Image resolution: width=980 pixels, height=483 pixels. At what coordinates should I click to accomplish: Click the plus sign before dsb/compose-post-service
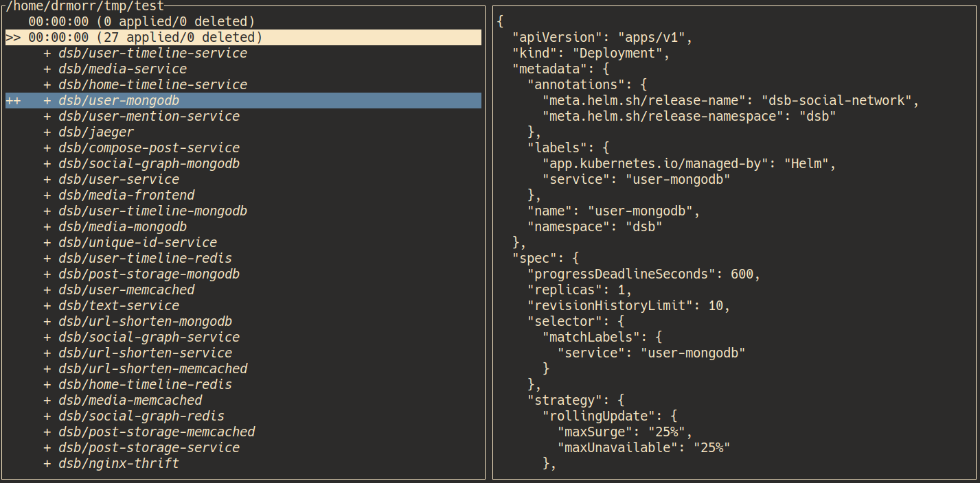click(x=47, y=148)
